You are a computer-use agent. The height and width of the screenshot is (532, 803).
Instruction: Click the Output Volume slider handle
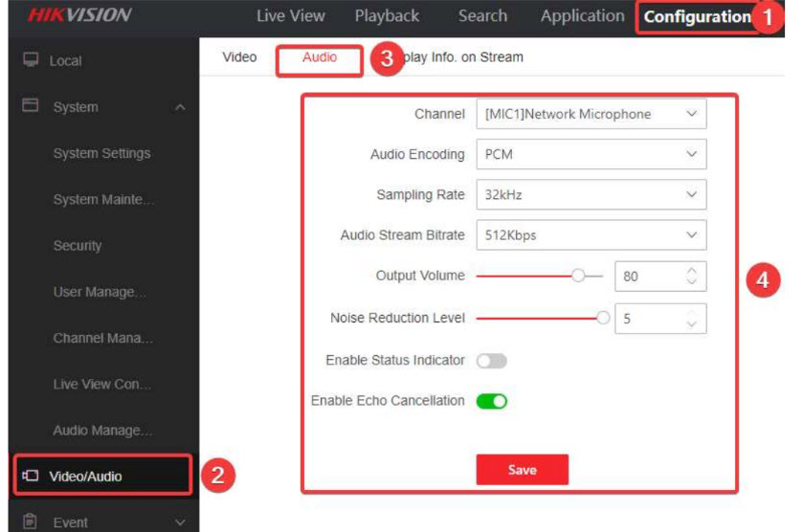click(x=578, y=276)
